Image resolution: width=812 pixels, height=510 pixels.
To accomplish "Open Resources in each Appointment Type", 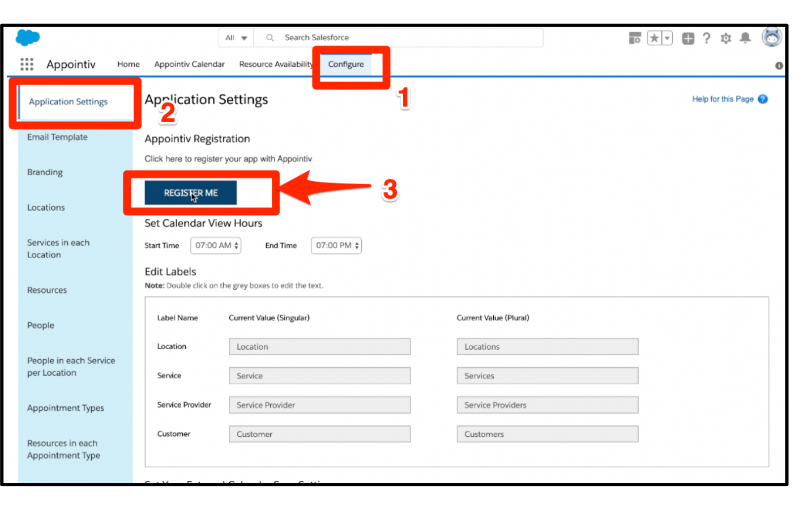I will point(63,449).
